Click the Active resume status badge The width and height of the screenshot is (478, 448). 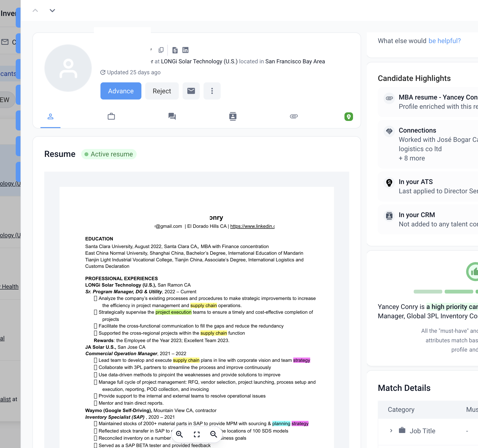(109, 154)
